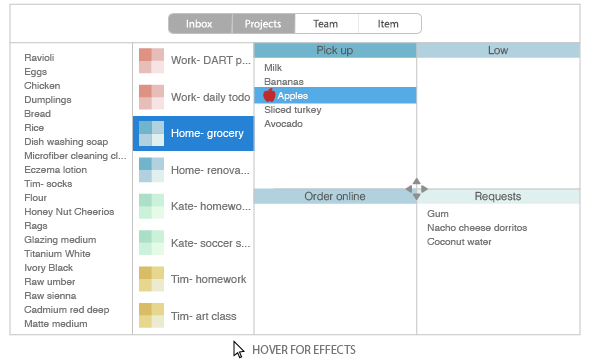590x360 pixels.
Task: Switch to the Projects tab
Action: coord(263,24)
